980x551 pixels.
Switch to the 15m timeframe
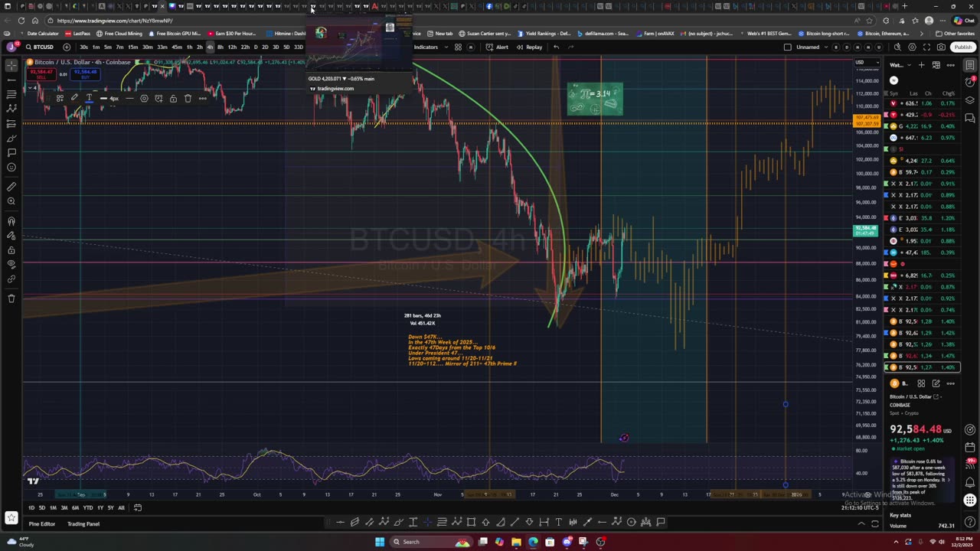click(x=132, y=47)
